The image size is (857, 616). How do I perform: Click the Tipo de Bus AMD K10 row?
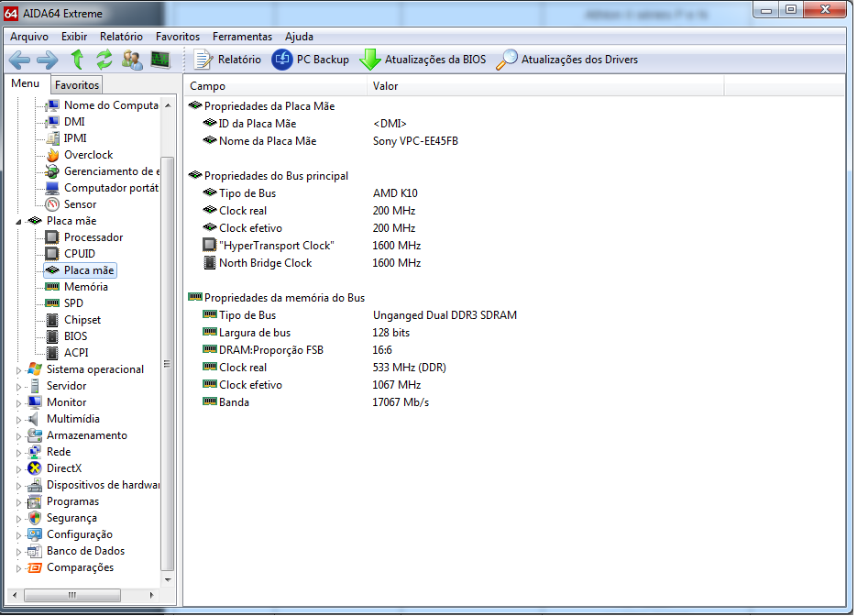514,192
